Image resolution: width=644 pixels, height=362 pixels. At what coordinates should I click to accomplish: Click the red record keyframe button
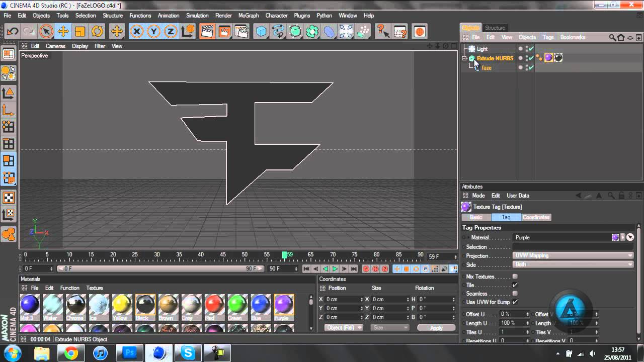tap(366, 269)
